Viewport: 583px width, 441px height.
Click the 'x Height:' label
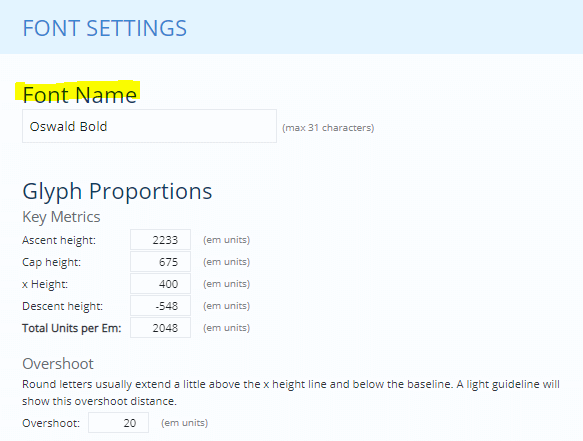pyautogui.click(x=45, y=284)
